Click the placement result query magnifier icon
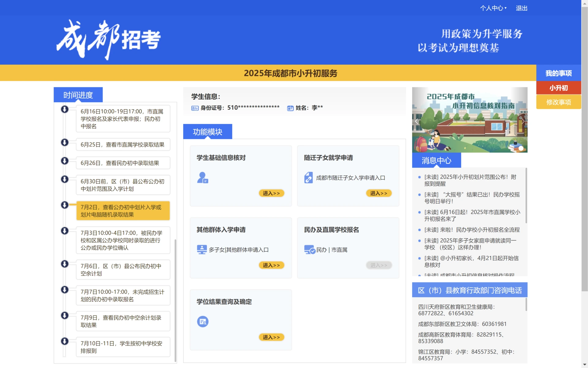The height and width of the screenshot is (368, 588). tap(202, 321)
